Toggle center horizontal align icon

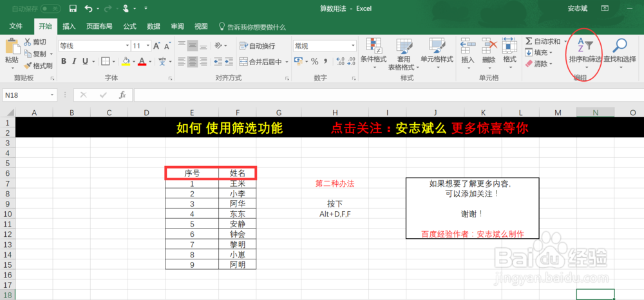(x=193, y=62)
